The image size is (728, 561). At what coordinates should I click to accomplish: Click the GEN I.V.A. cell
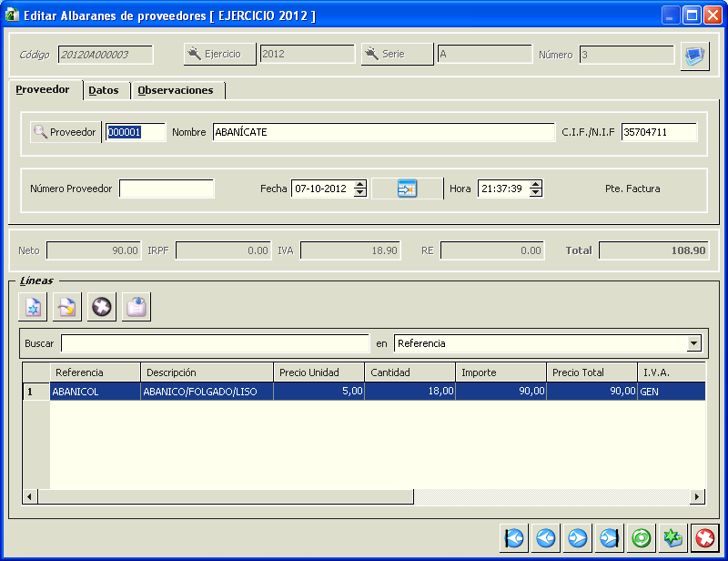pyautogui.click(x=672, y=392)
